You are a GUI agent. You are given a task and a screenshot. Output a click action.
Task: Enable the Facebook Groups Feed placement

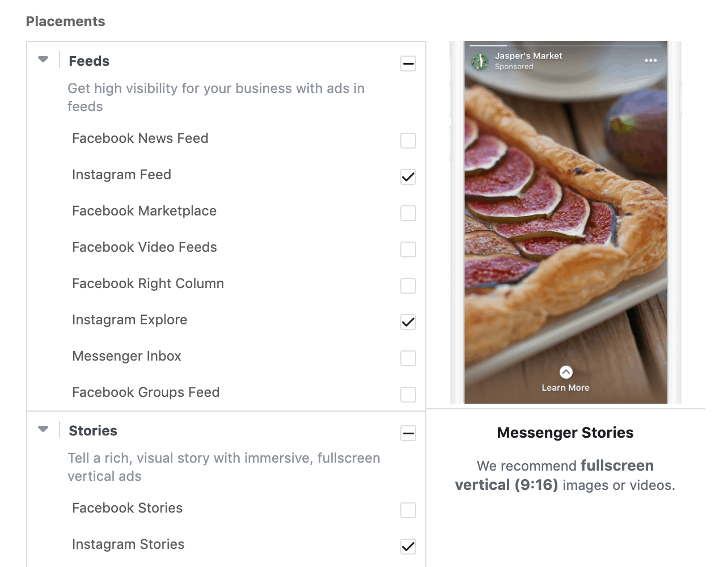tap(408, 395)
